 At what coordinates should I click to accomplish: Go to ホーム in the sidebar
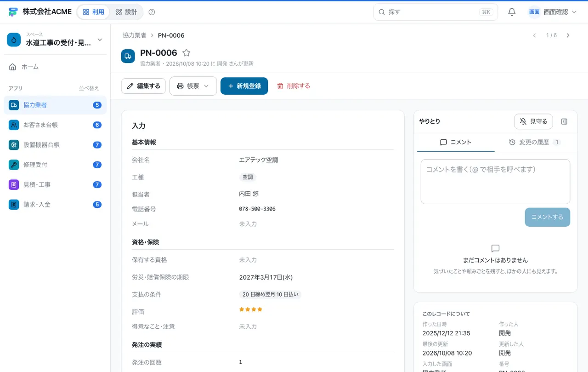tap(55, 67)
